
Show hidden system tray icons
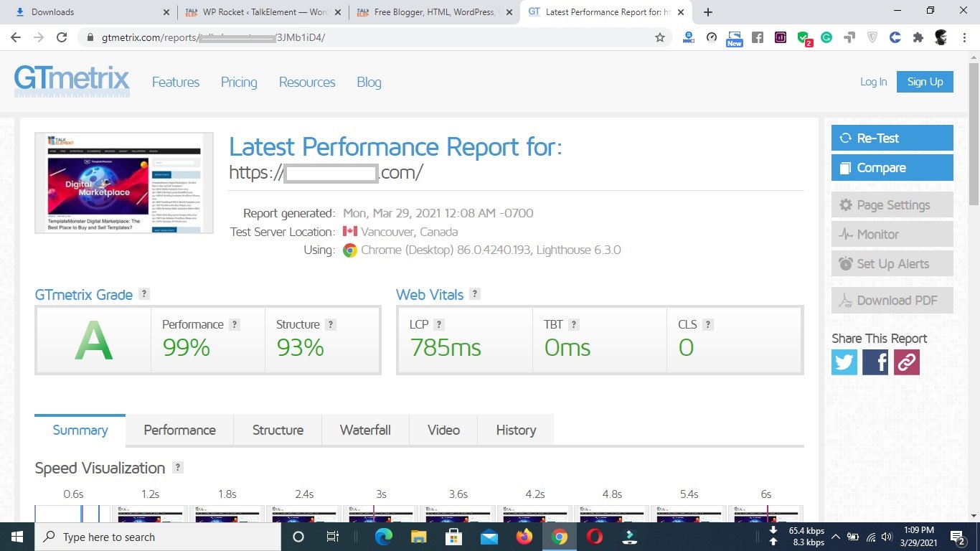click(836, 537)
